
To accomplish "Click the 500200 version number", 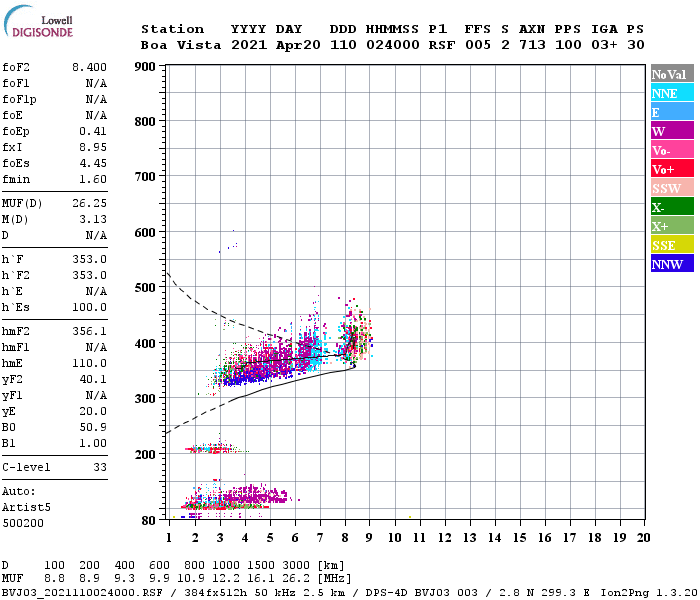I will [23, 524].
